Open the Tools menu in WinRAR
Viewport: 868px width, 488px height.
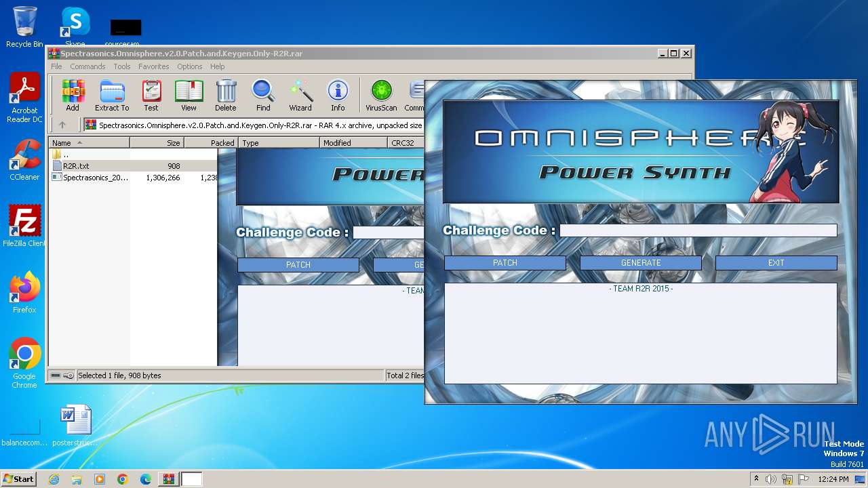122,66
